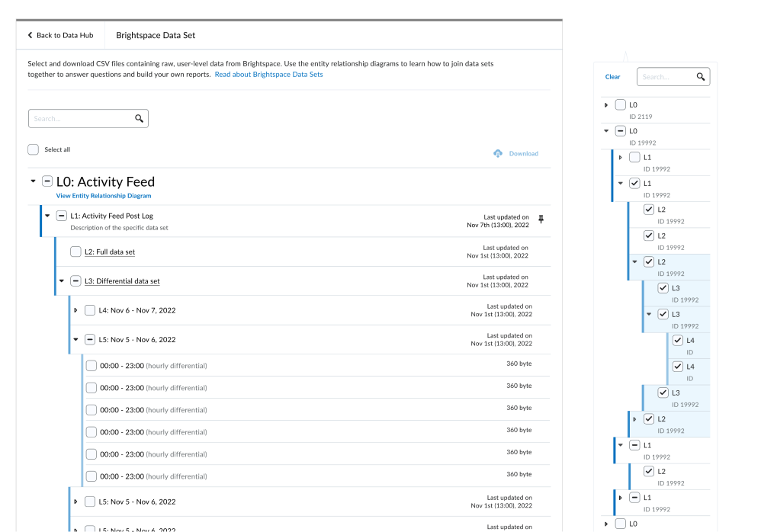This screenshot has height=532, width=761.
Task: Click the magnifier icon in right panel search
Action: (x=700, y=77)
